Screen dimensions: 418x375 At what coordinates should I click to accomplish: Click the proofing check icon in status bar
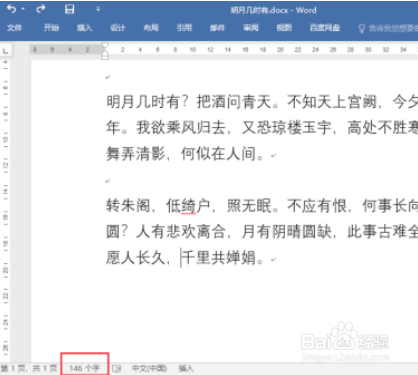click(117, 368)
